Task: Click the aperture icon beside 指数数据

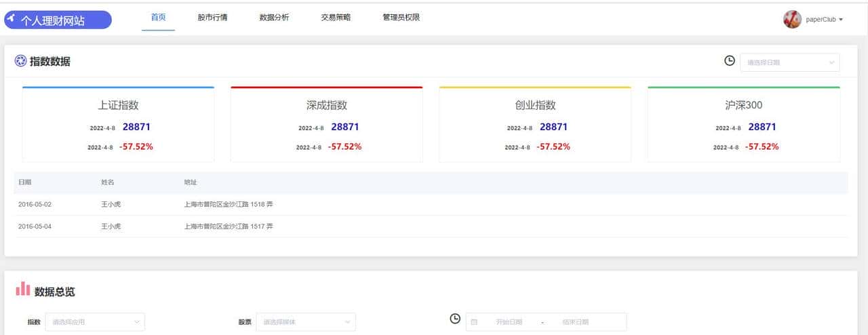Action: tap(20, 61)
